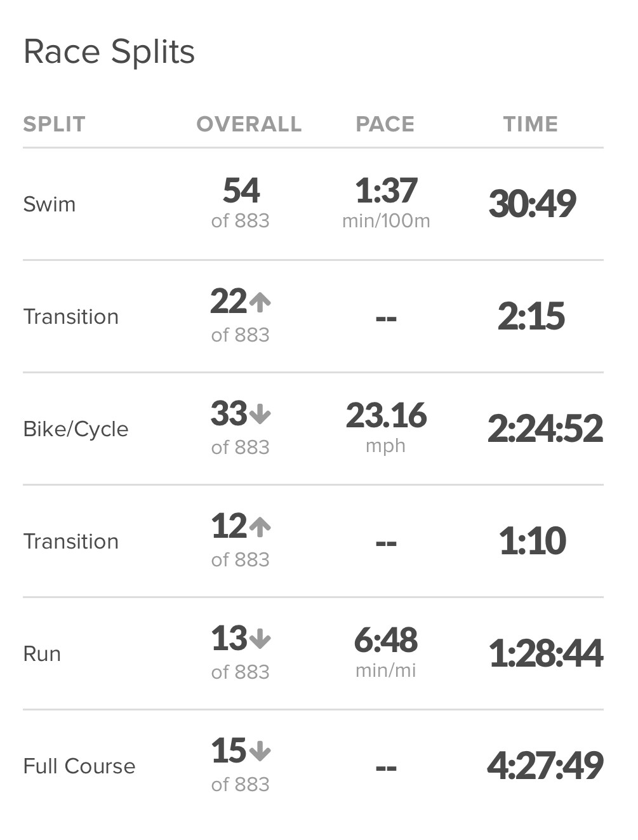Click the full course time 4:27:49
The height and width of the screenshot is (840, 638).
(545, 766)
